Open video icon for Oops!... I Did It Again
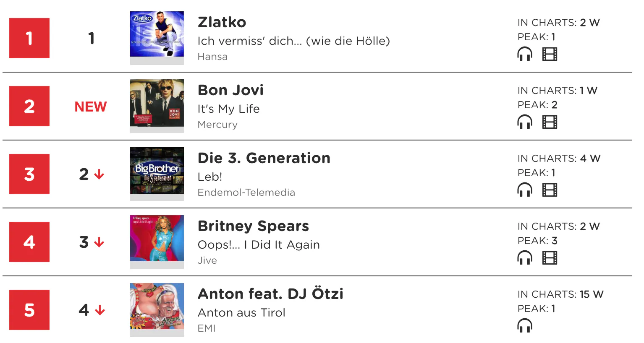Viewport: 644px width, 343px height. [x=550, y=258]
